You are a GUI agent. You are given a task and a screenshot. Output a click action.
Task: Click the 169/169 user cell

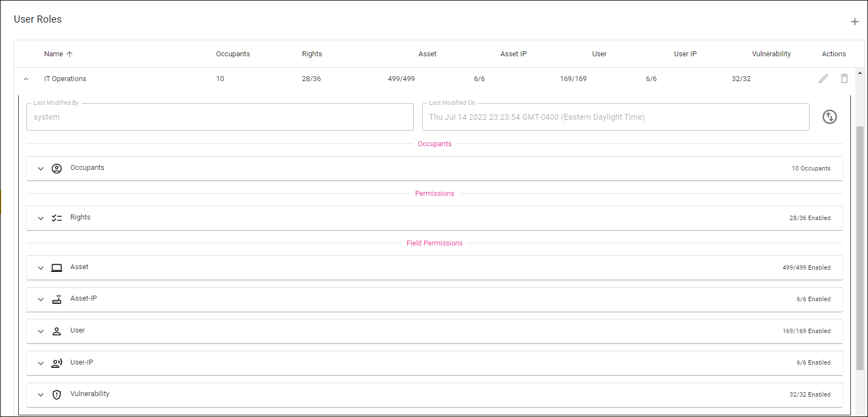point(573,79)
